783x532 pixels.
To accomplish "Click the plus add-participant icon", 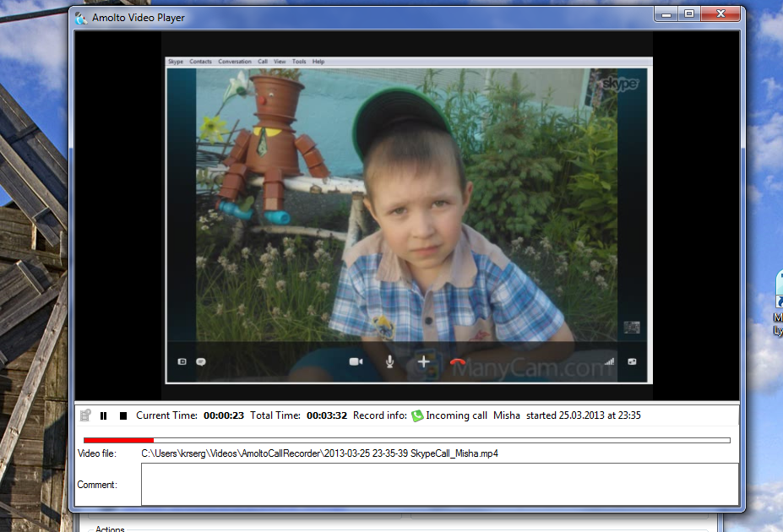I will (424, 361).
